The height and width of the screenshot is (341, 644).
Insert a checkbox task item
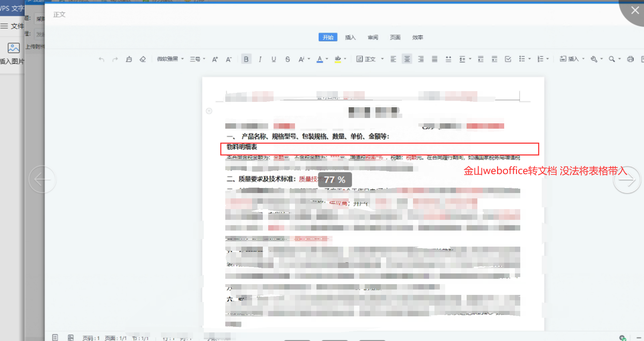click(508, 59)
